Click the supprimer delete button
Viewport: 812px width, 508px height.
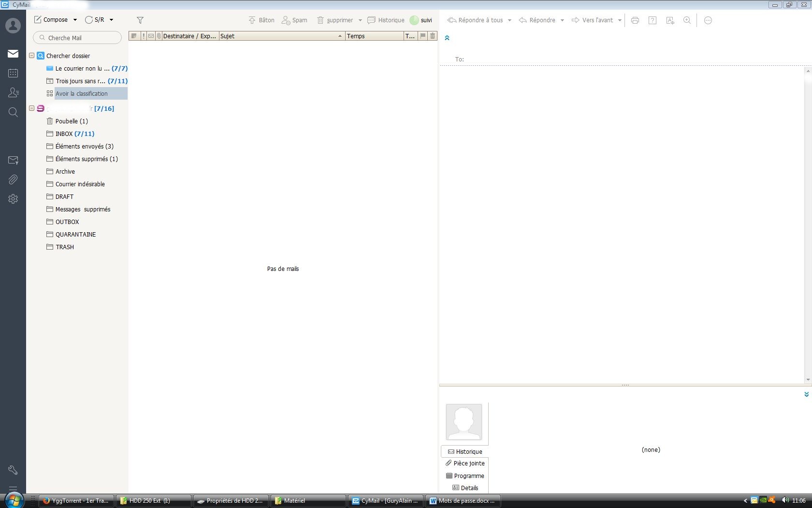pyautogui.click(x=335, y=20)
